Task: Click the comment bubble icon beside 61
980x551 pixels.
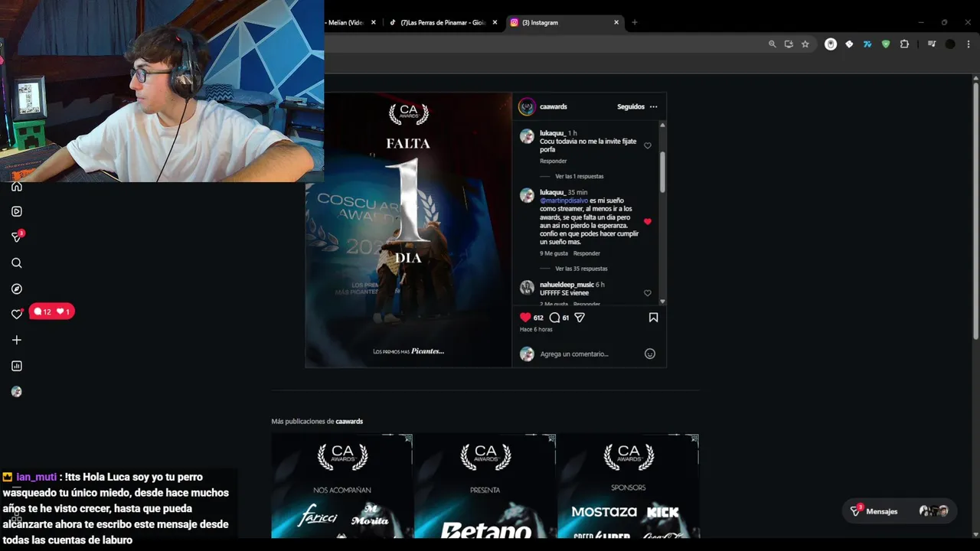Action: tap(554, 317)
